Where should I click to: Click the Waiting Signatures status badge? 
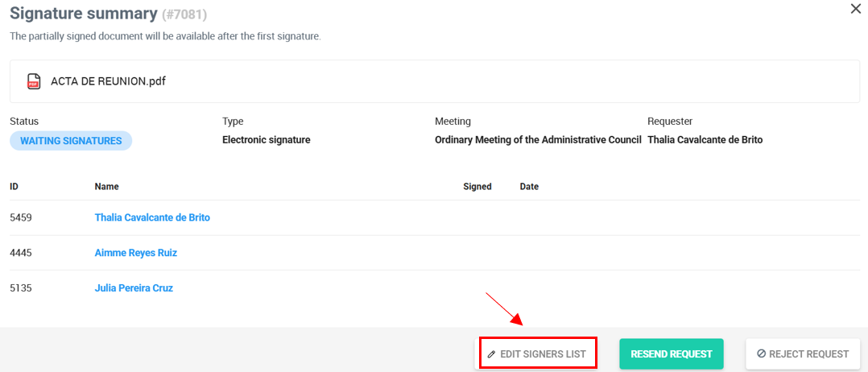tap(71, 141)
